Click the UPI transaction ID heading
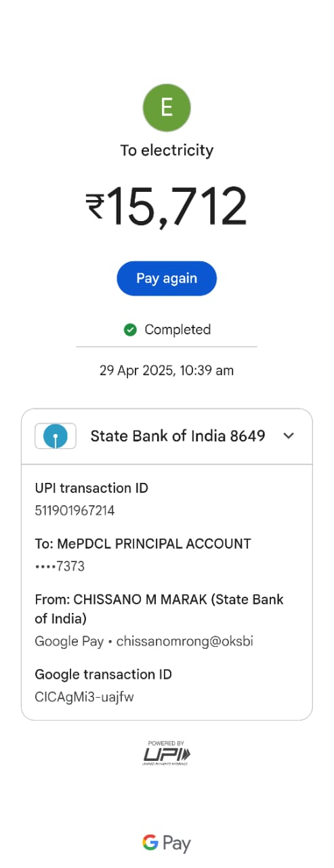Image resolution: width=334 pixels, height=868 pixels. [x=91, y=488]
